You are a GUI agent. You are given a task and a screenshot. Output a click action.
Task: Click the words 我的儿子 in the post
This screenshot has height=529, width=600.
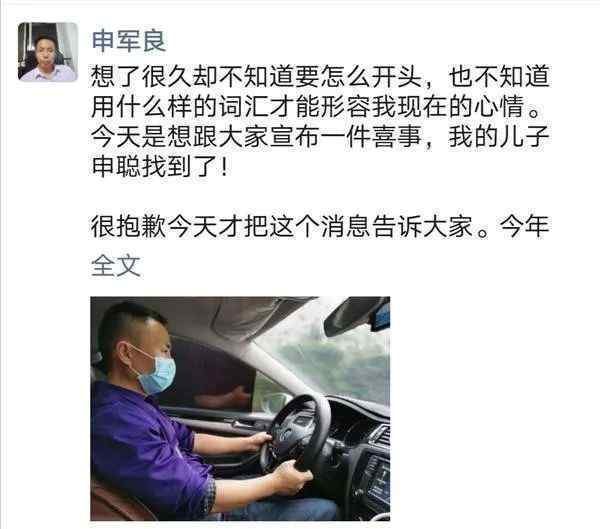[499, 137]
